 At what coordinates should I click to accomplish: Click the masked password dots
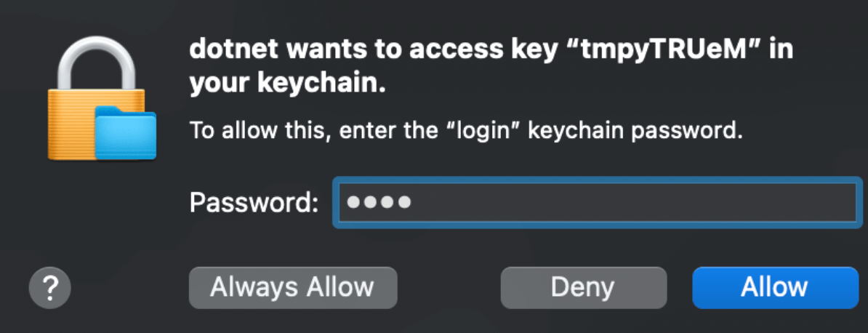(379, 202)
